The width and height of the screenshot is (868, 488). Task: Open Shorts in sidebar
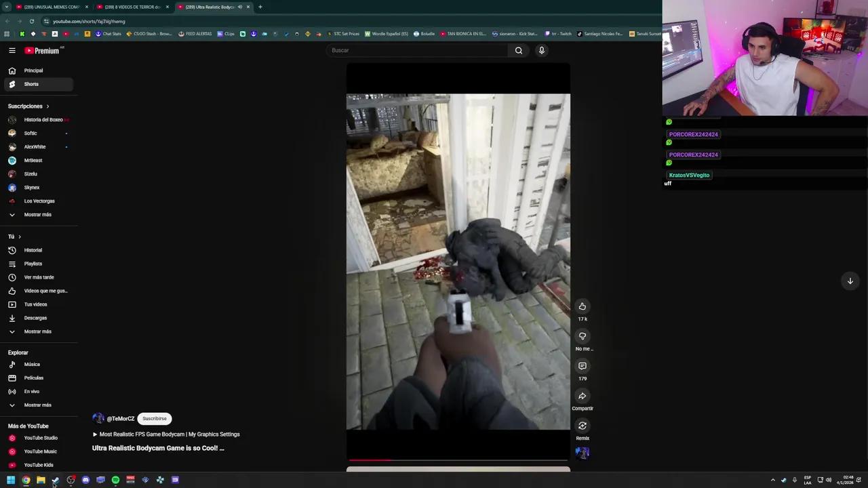click(38, 84)
